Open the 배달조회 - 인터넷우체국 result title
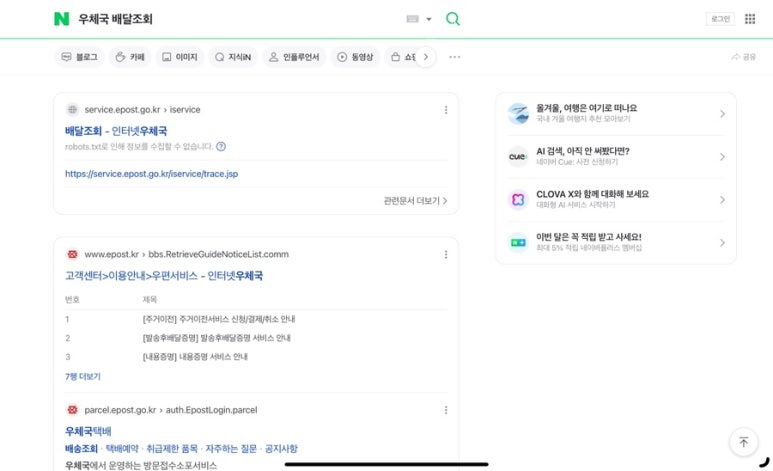The width and height of the screenshot is (773, 471). tap(116, 131)
